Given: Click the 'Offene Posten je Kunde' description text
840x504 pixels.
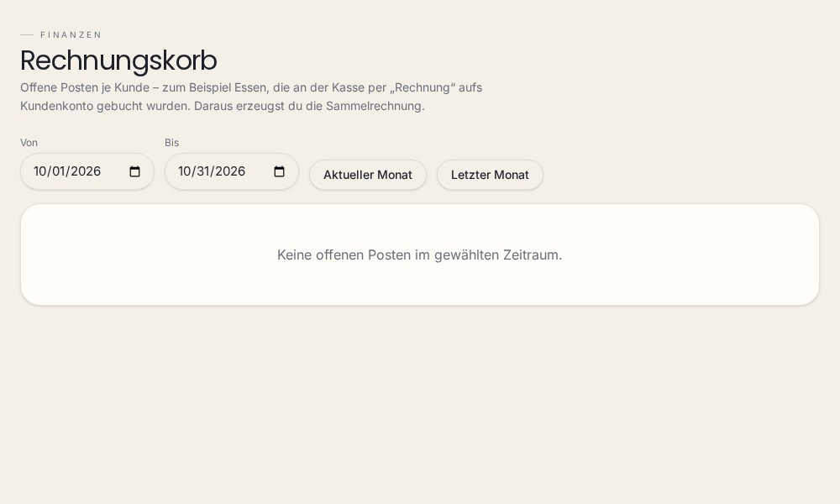Looking at the screenshot, I should point(251,97).
